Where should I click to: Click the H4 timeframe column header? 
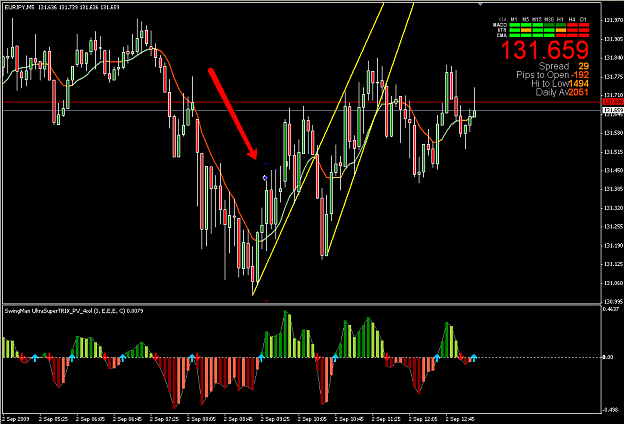[572, 20]
